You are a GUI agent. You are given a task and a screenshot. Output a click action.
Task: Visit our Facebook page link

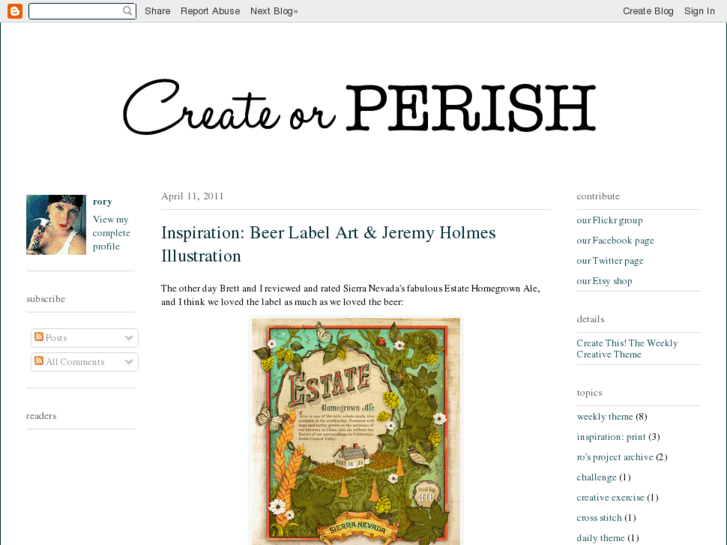pos(615,240)
